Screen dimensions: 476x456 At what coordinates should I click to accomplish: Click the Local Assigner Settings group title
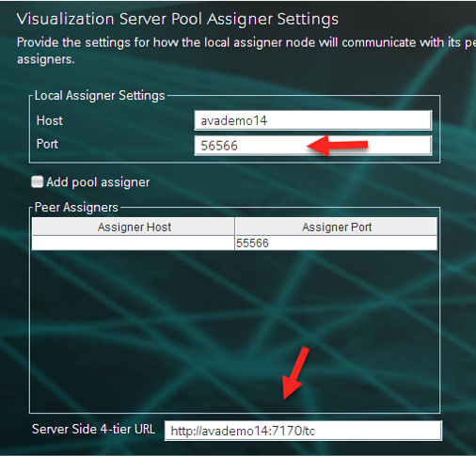100,96
